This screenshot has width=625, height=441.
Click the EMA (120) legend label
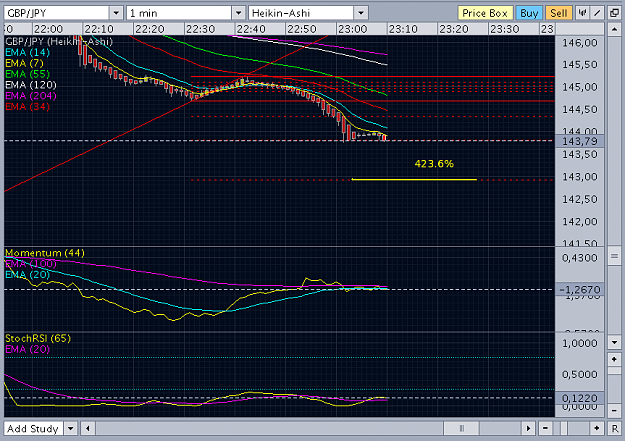click(31, 85)
